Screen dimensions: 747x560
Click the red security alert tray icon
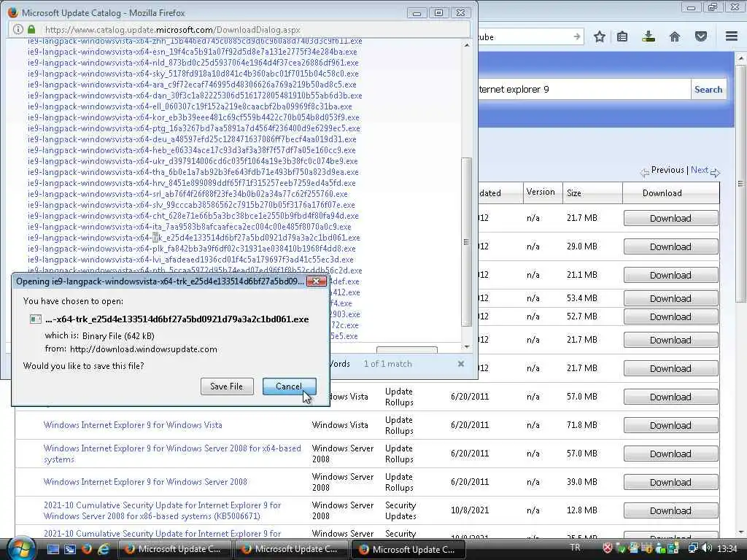tap(608, 548)
